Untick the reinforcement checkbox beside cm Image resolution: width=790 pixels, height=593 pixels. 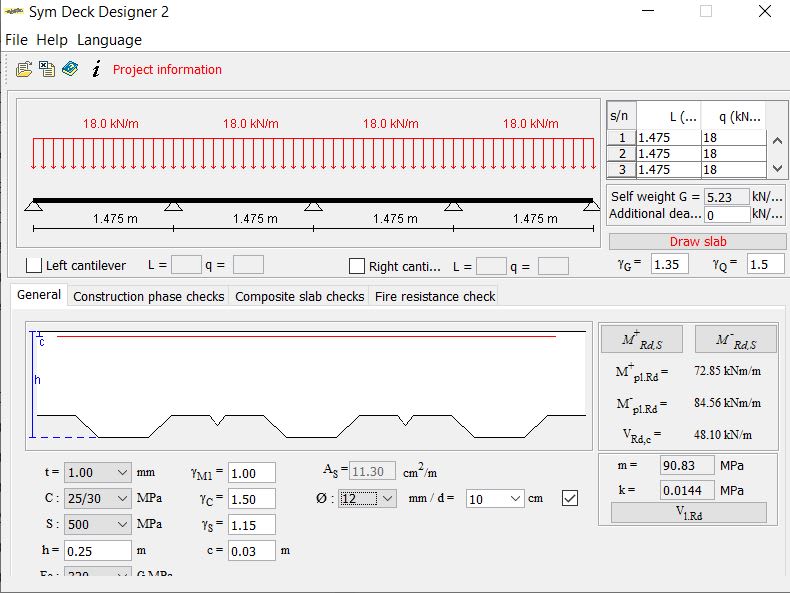click(570, 498)
